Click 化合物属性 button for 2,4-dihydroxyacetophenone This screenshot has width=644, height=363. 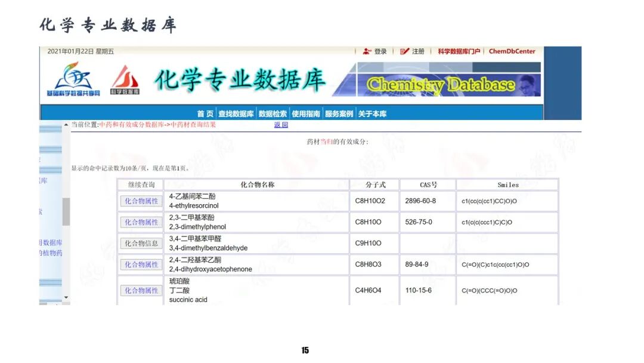141,264
